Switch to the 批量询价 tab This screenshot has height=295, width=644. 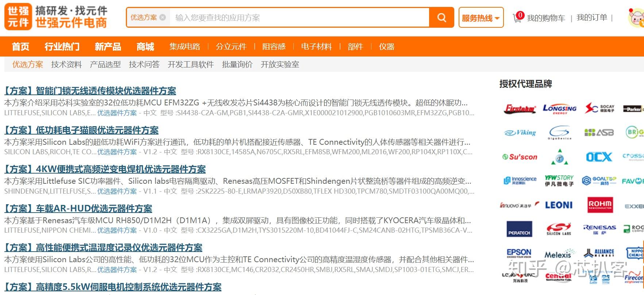coord(237,65)
